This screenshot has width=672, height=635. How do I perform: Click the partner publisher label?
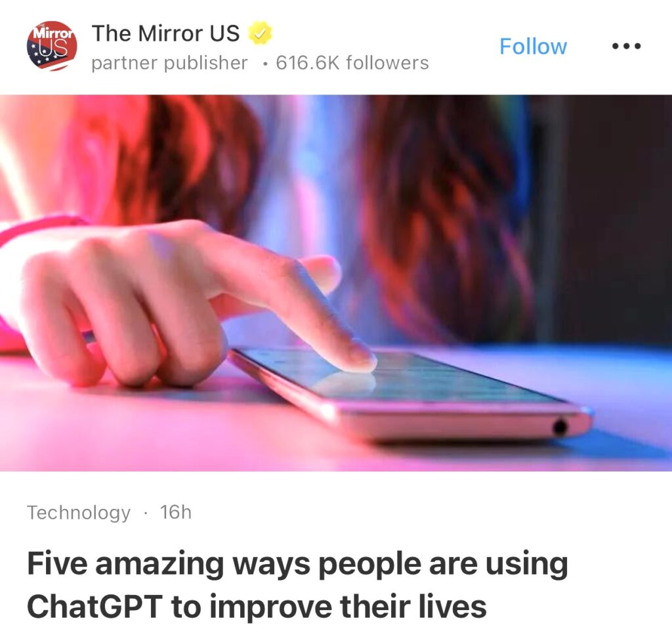[170, 64]
